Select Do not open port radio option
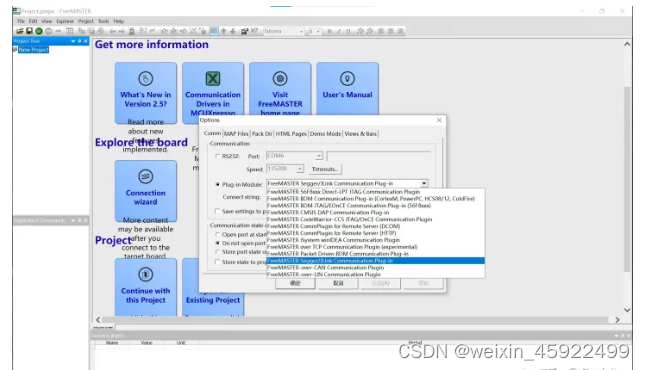The width and height of the screenshot is (645, 370). pyautogui.click(x=218, y=243)
